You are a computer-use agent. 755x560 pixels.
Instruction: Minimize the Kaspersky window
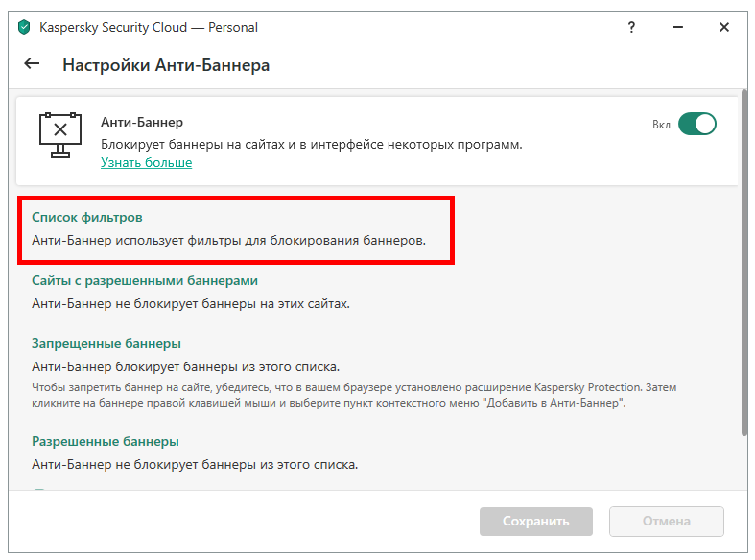(x=678, y=27)
